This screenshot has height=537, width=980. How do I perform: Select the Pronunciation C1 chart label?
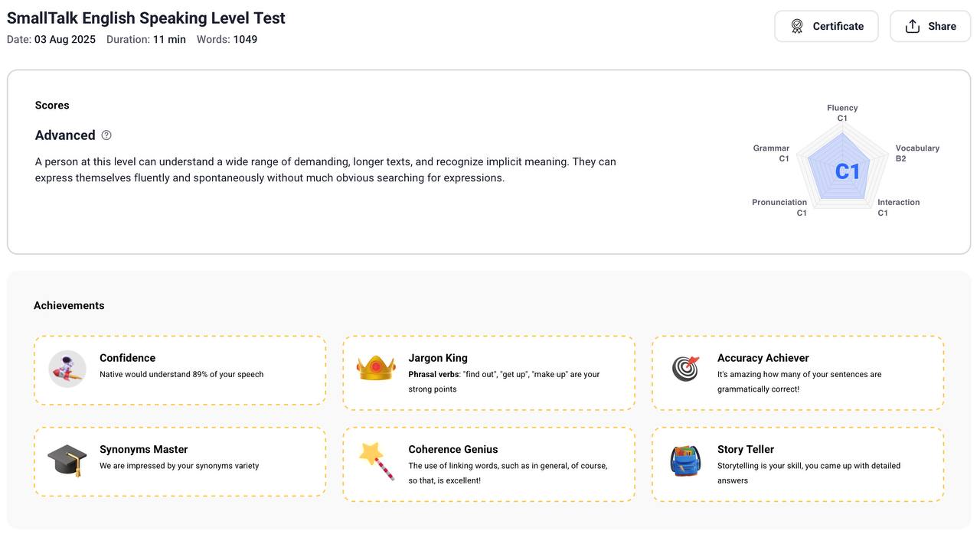pyautogui.click(x=780, y=207)
